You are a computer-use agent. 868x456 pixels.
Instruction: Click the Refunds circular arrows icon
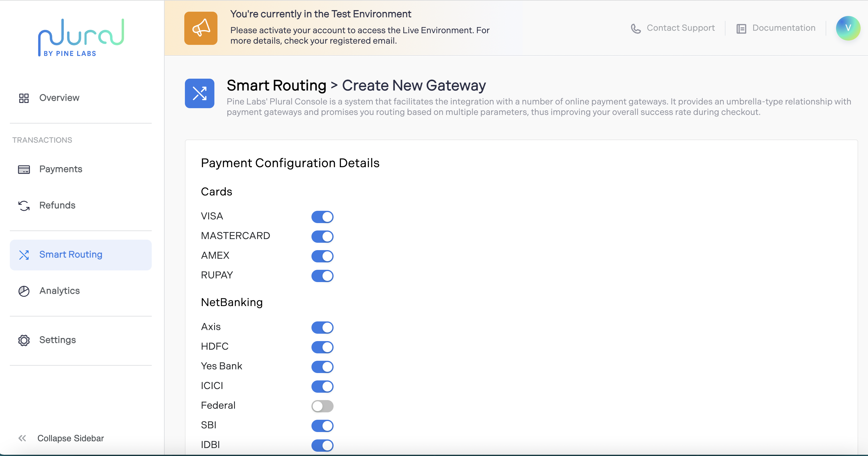tap(24, 206)
